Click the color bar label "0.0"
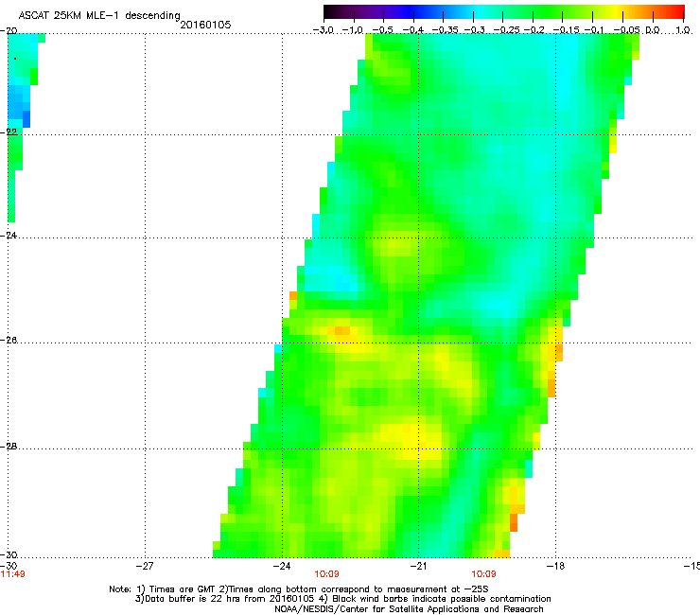The height and width of the screenshot is (615, 700). 653,30
